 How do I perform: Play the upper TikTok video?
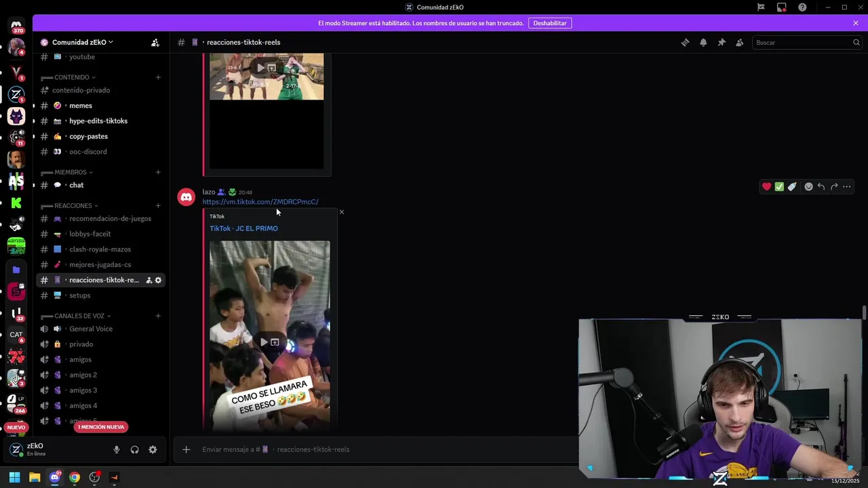[x=260, y=68]
